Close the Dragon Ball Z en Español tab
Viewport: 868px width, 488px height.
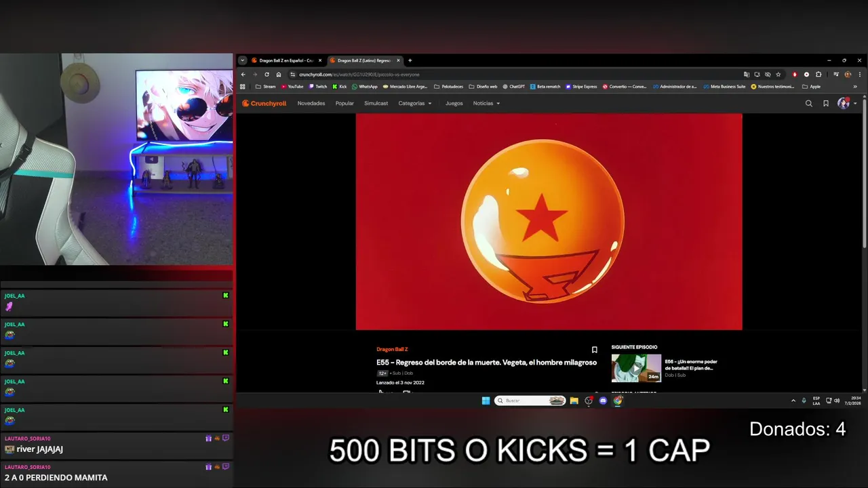[320, 60]
